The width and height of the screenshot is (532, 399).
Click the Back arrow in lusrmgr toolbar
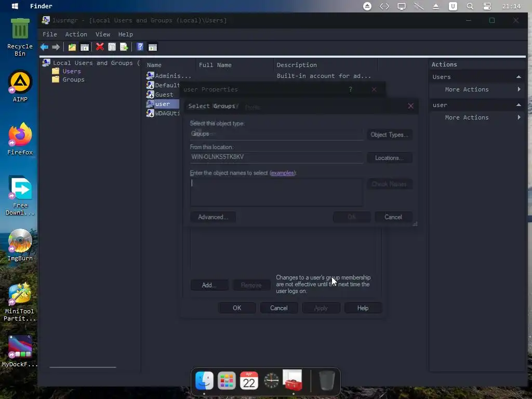tap(44, 47)
